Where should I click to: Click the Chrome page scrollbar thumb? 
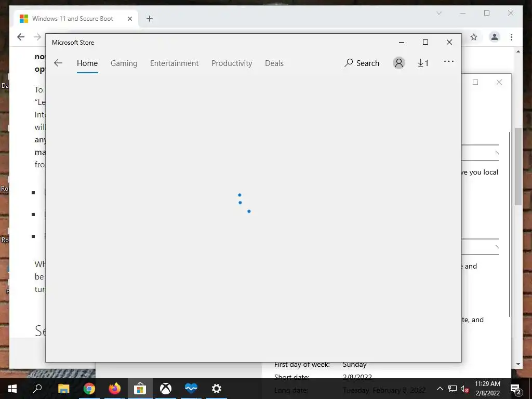pos(518,166)
